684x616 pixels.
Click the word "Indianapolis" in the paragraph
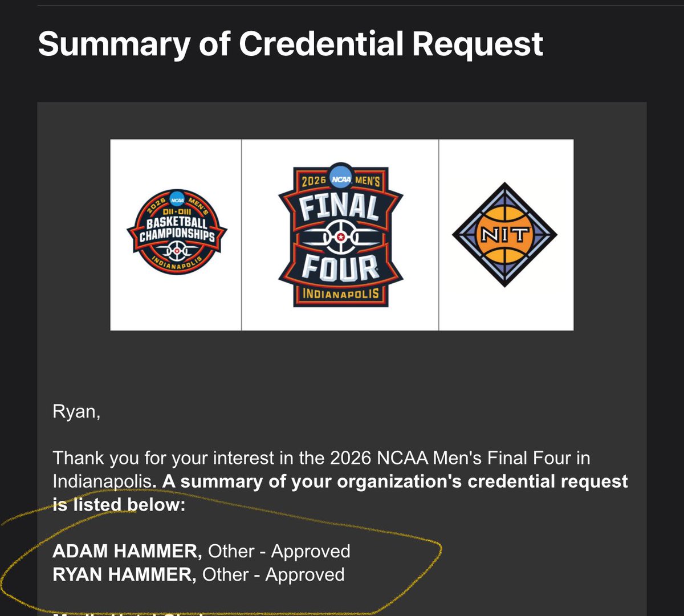click(x=101, y=481)
